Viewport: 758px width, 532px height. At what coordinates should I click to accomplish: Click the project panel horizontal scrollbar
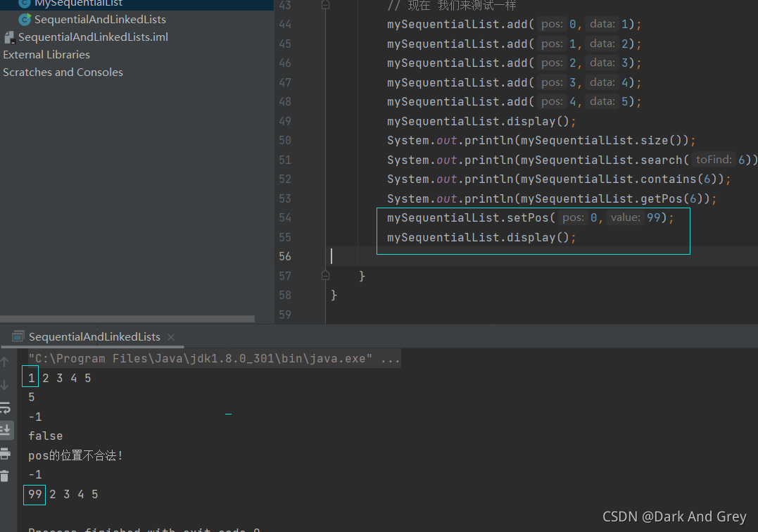click(x=127, y=319)
